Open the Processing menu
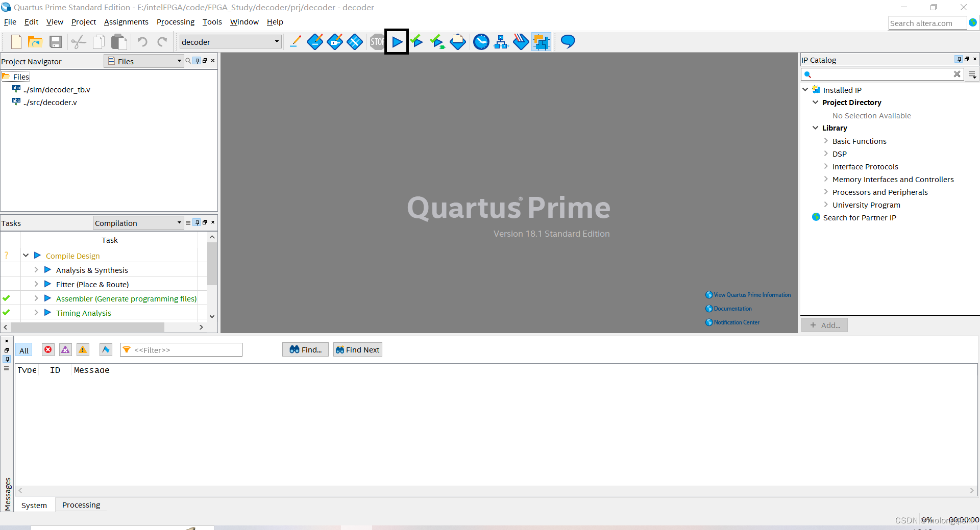This screenshot has width=980, height=530. pos(176,22)
